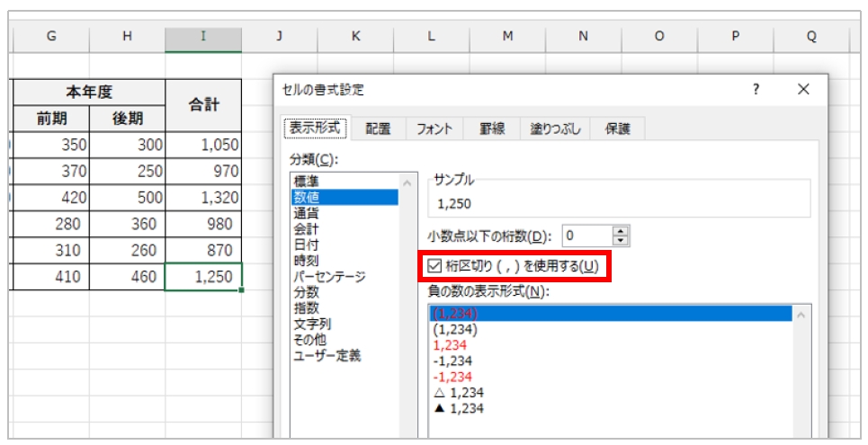Image resolution: width=868 pixels, height=445 pixels.
Task: Select the cell showing 980
Action: [x=203, y=224]
